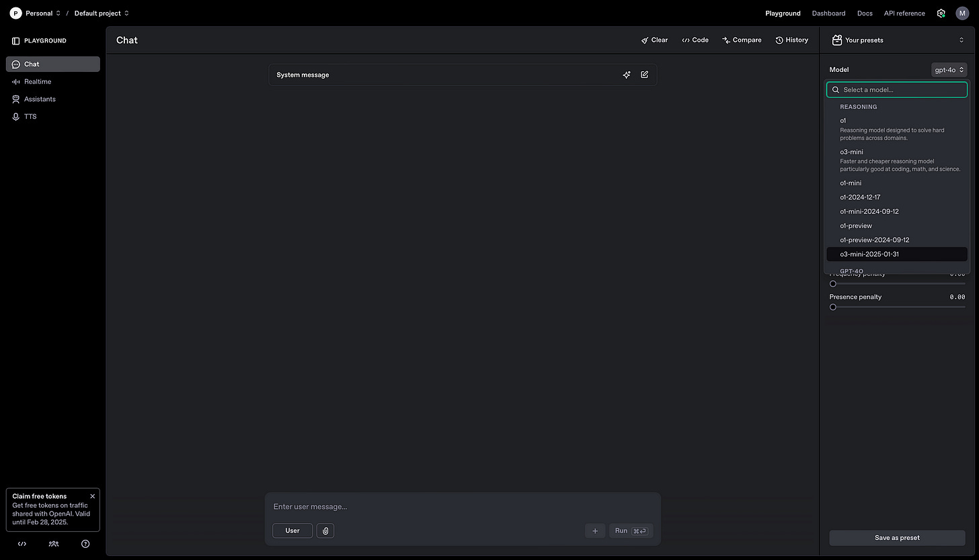This screenshot has width=979, height=560.
Task: Open the TTS section
Action: pyautogui.click(x=52, y=116)
